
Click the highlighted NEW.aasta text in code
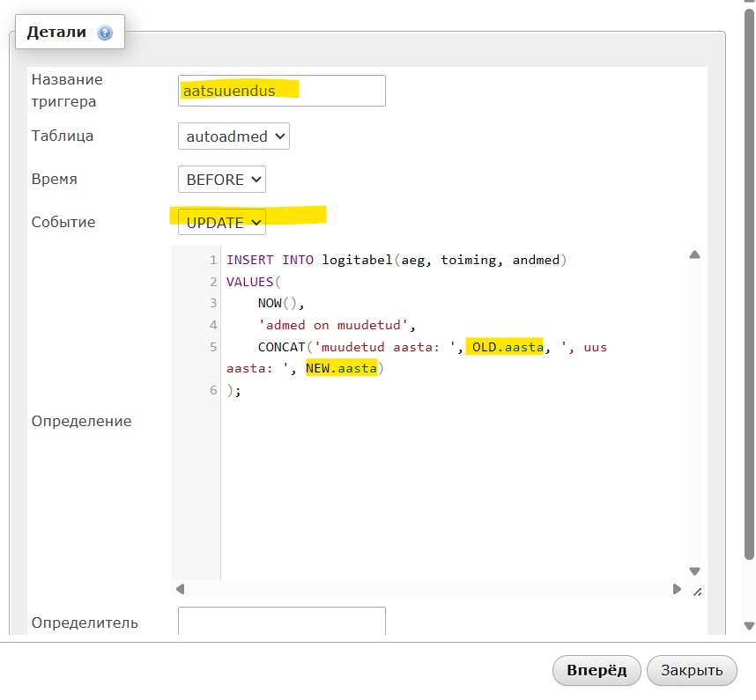coord(341,369)
